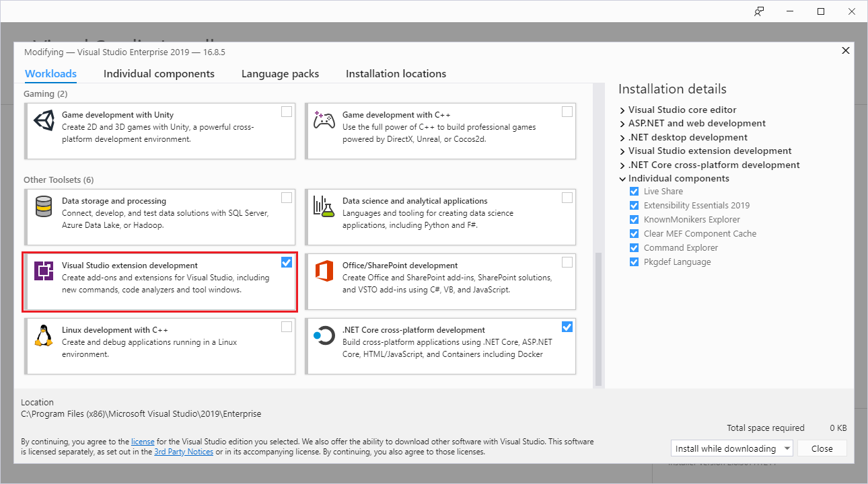Screen dimensions: 868x484
Task: Uncheck Command Explorer component
Action: pos(634,248)
